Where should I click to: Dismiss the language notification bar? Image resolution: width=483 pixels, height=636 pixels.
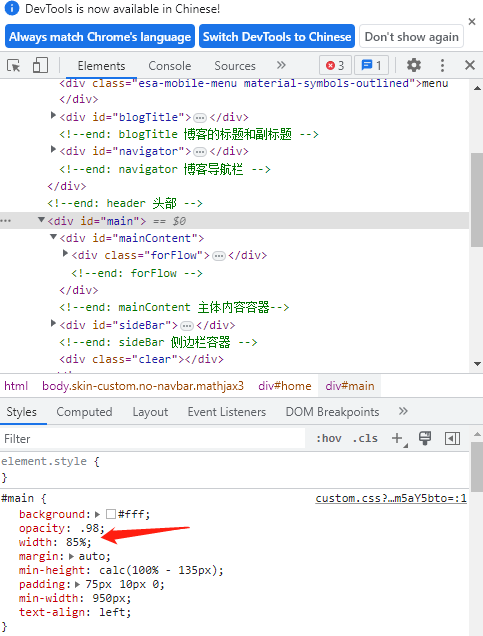(472, 21)
